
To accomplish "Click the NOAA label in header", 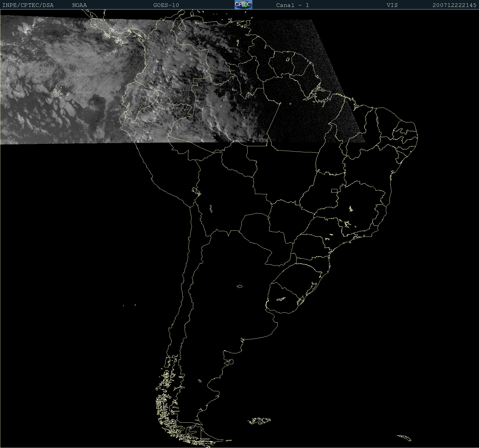I will tap(80, 5).
